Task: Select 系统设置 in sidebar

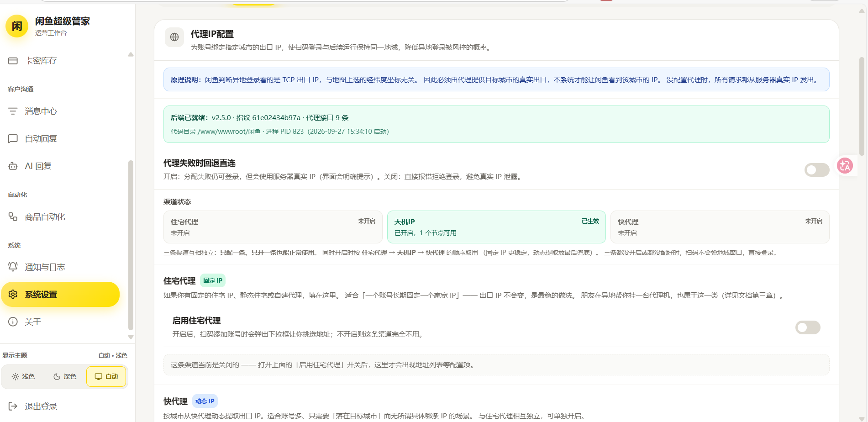Action: pyautogui.click(x=60, y=295)
